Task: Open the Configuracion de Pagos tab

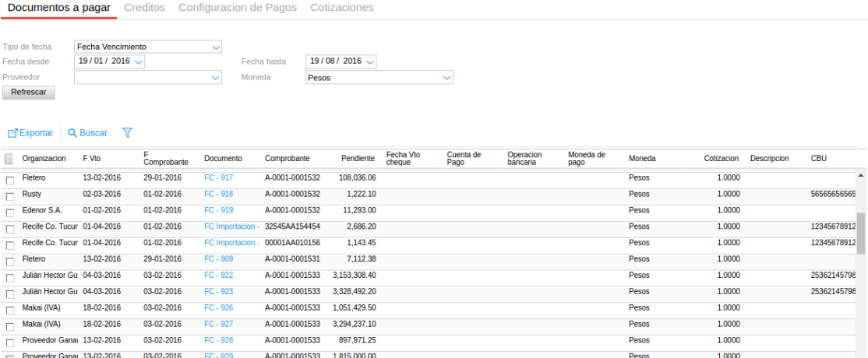Action: [238, 8]
